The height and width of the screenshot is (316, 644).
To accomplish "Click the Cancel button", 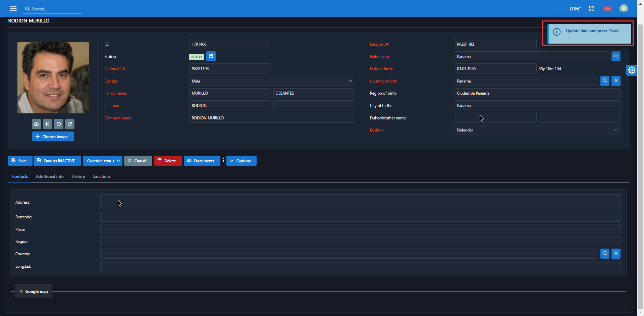I will pyautogui.click(x=138, y=161).
